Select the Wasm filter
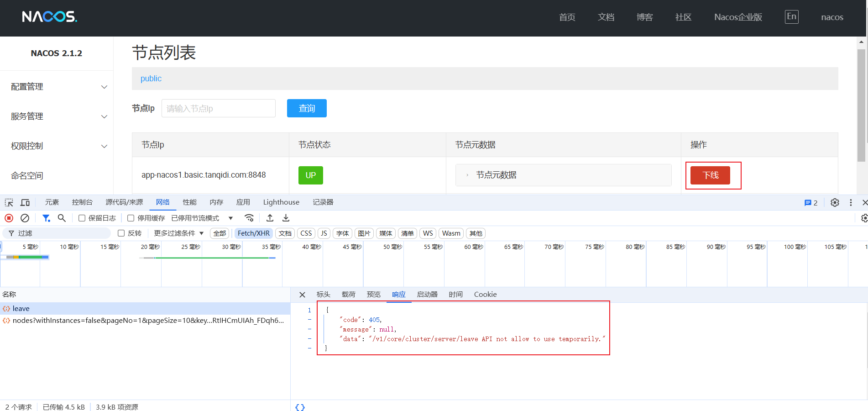Screen dimensions: 868x411 click(451, 233)
